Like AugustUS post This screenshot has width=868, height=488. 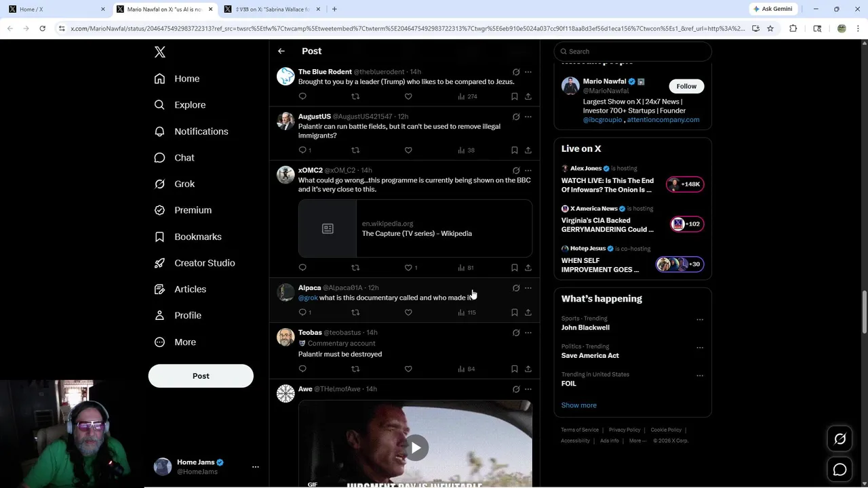(408, 150)
